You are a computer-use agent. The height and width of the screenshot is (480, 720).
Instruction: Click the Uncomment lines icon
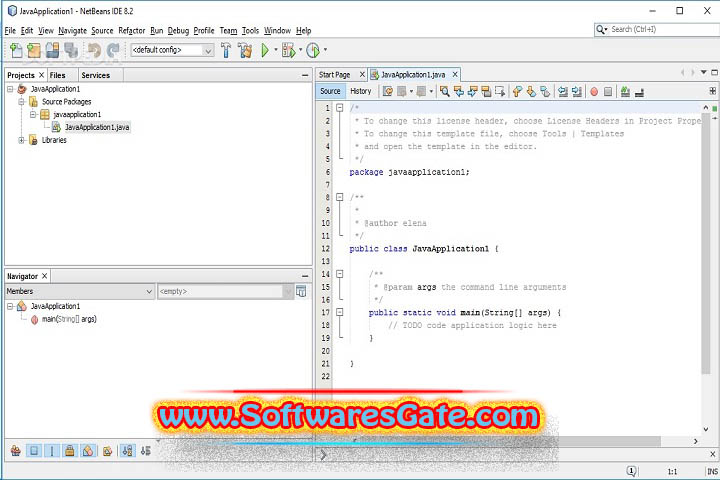click(x=639, y=92)
